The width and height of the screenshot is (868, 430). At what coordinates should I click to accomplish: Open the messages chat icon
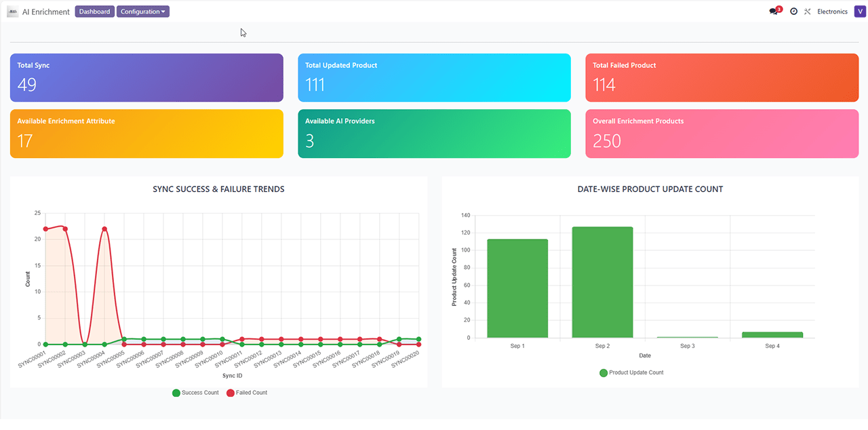click(x=774, y=12)
